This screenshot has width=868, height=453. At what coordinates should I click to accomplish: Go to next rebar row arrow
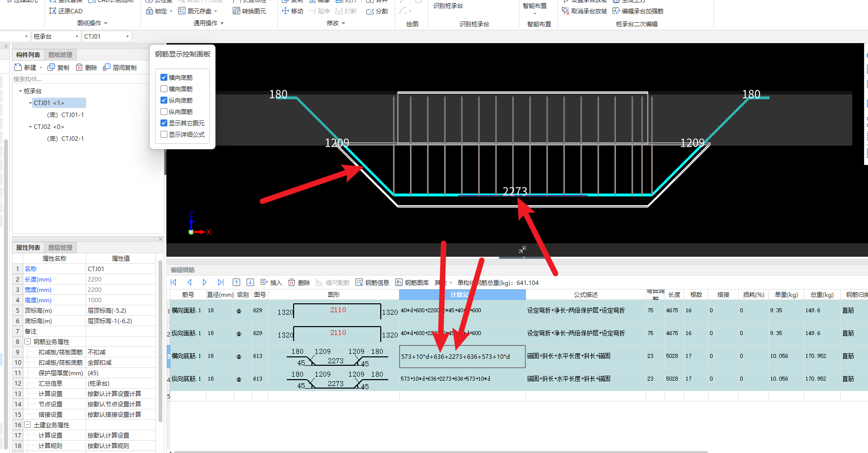pyautogui.click(x=204, y=283)
